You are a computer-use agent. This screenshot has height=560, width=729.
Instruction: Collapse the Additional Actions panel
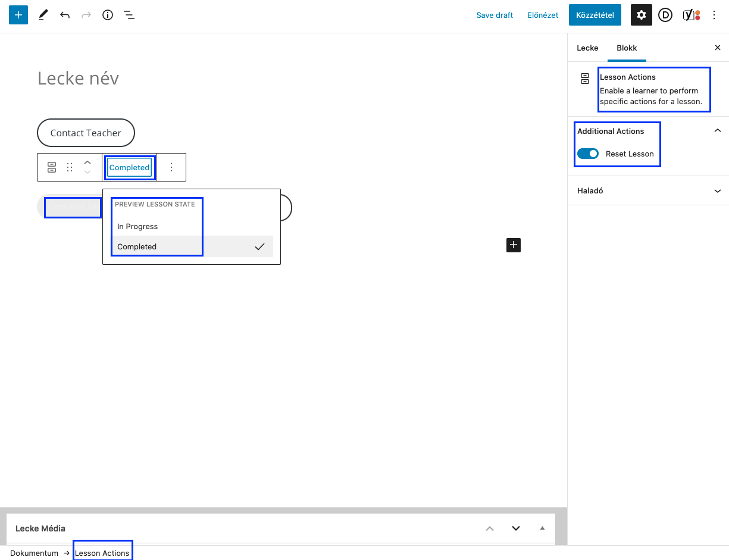pyautogui.click(x=718, y=130)
